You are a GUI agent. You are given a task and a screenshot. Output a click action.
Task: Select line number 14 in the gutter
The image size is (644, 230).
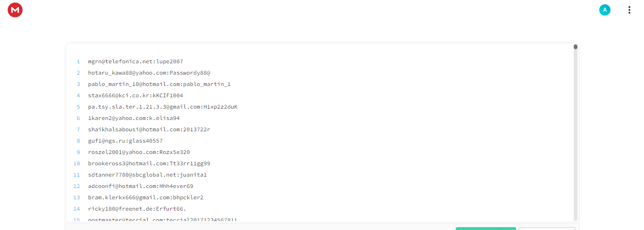[76, 209]
